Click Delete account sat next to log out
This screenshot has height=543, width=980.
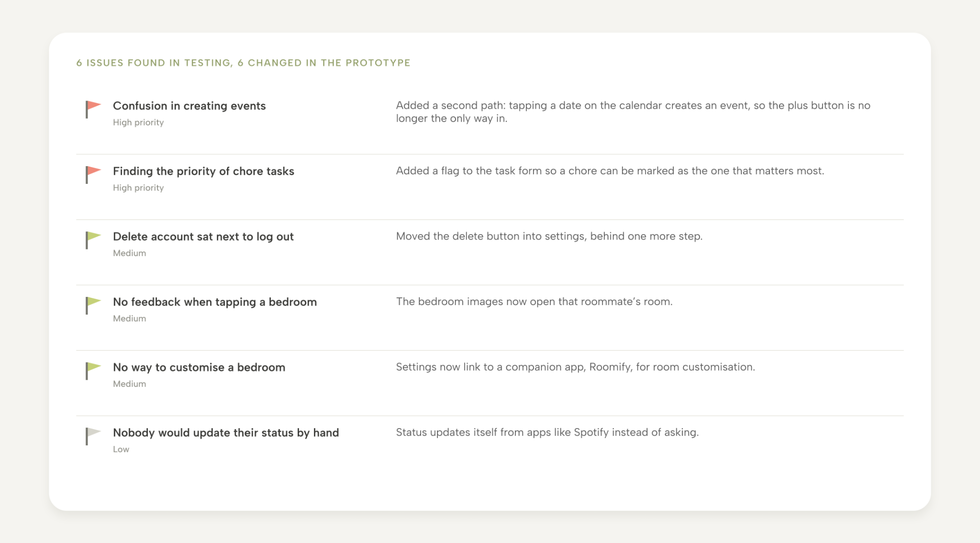[203, 237]
